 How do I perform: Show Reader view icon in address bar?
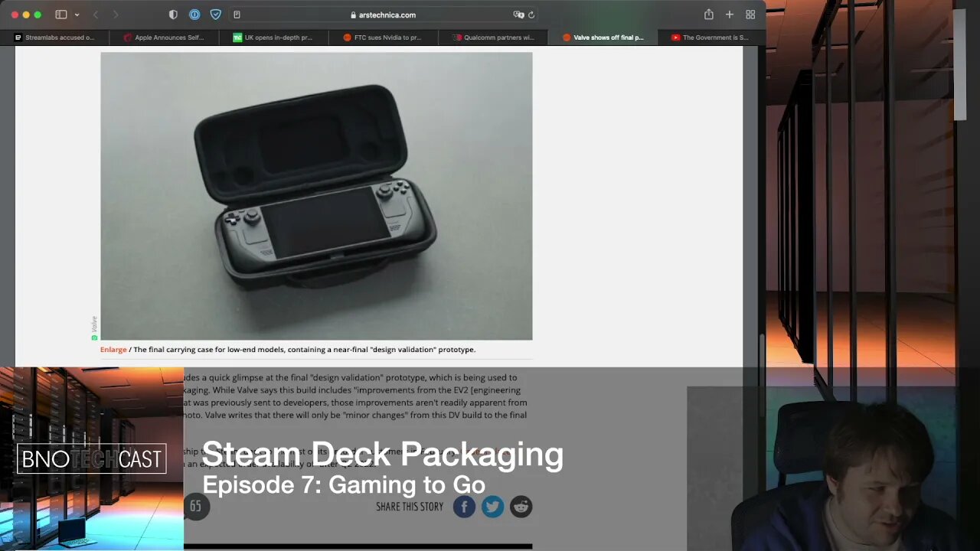coord(237,15)
